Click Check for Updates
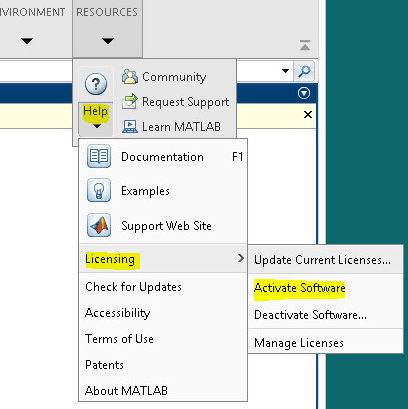 point(133,287)
